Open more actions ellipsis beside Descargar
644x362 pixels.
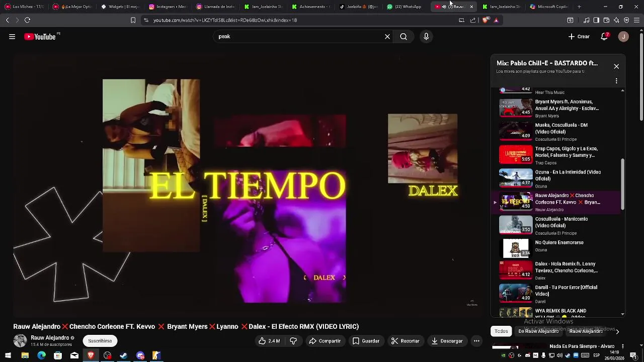pyautogui.click(x=476, y=341)
